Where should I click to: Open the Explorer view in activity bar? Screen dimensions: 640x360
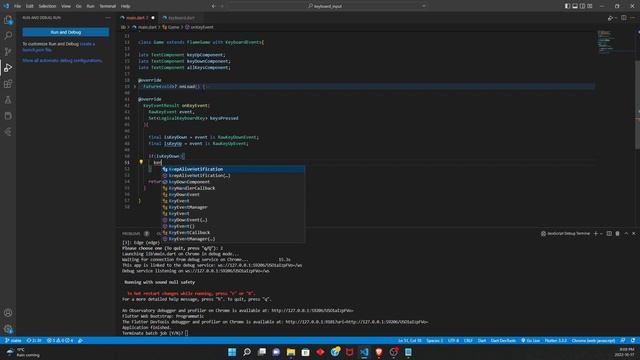pyautogui.click(x=8, y=20)
